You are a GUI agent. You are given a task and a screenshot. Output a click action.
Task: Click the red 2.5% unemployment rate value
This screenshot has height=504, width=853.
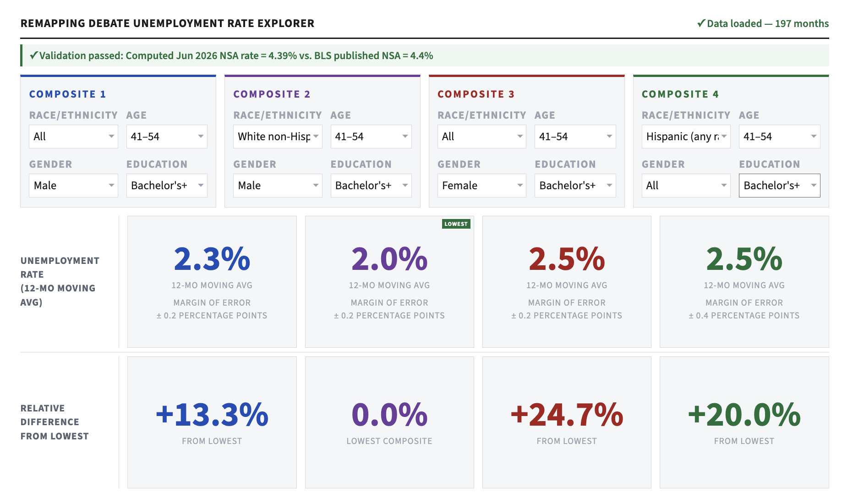tap(567, 259)
